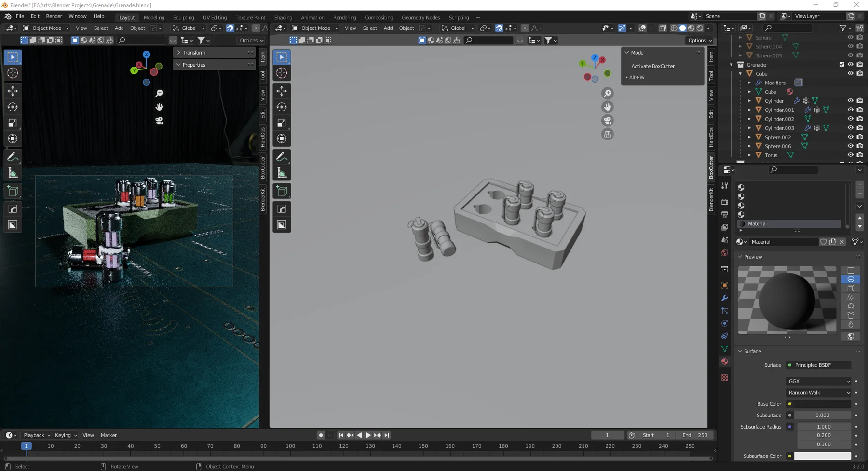
Task: Click the Base Color swatch
Action: (823, 404)
